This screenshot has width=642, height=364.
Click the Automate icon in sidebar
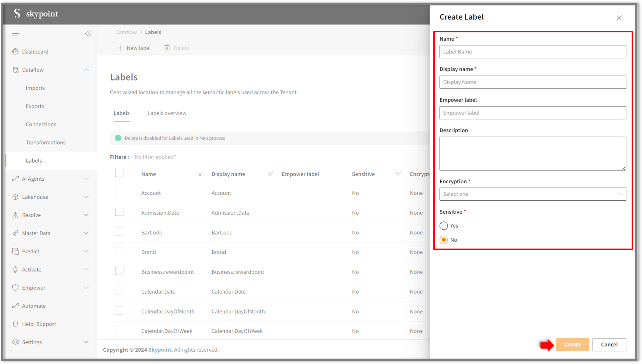click(15, 306)
